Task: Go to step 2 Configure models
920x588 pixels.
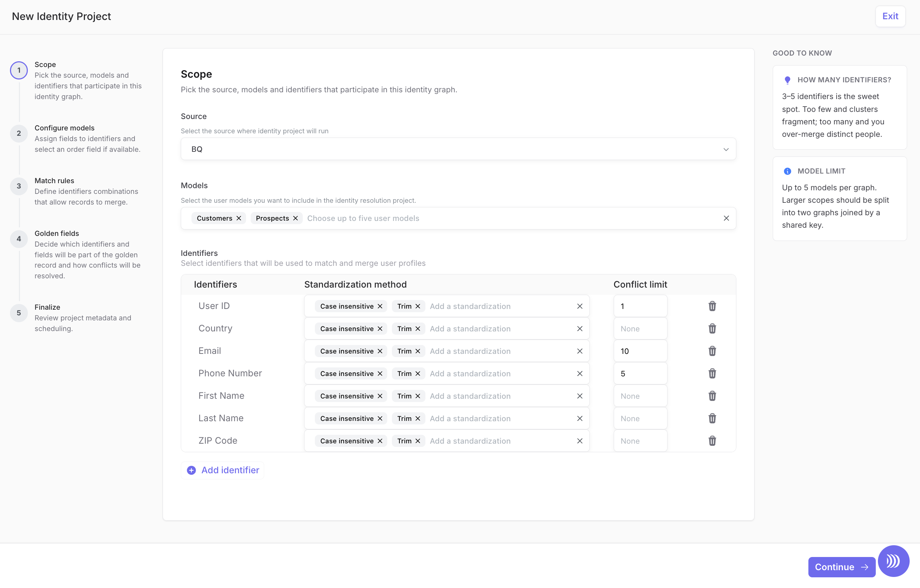Action: 19,134
